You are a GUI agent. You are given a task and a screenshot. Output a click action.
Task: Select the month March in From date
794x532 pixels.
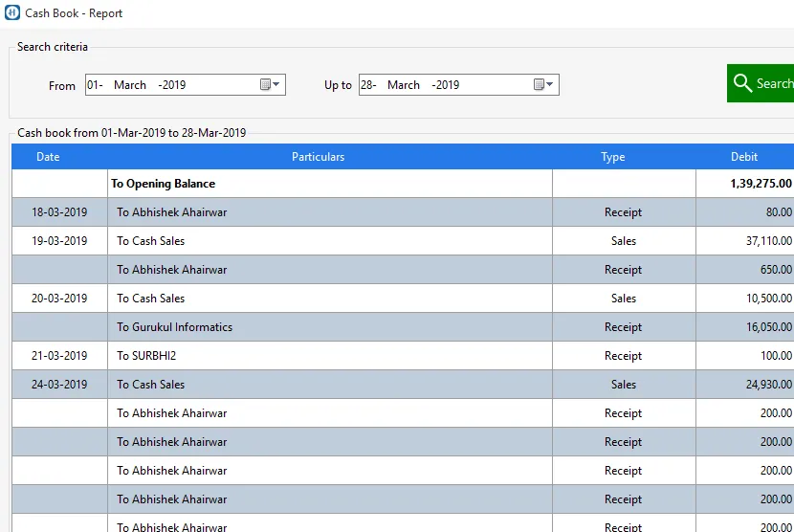[130, 85]
